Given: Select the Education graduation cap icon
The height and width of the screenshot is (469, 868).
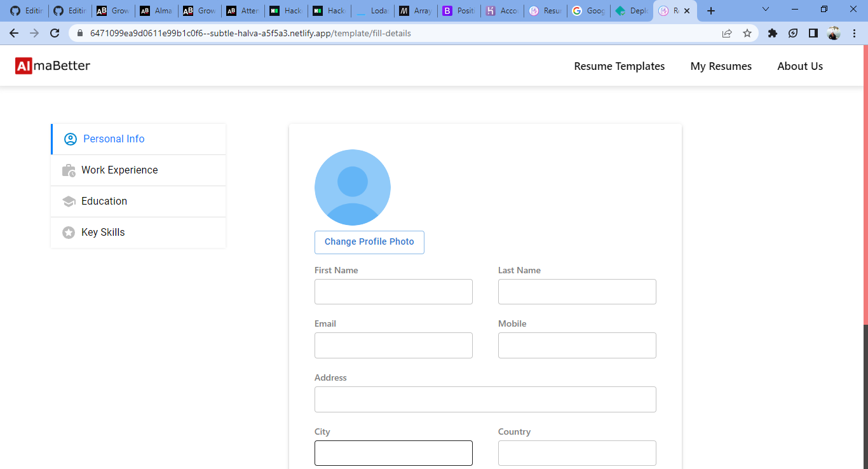Looking at the screenshot, I should 69,201.
